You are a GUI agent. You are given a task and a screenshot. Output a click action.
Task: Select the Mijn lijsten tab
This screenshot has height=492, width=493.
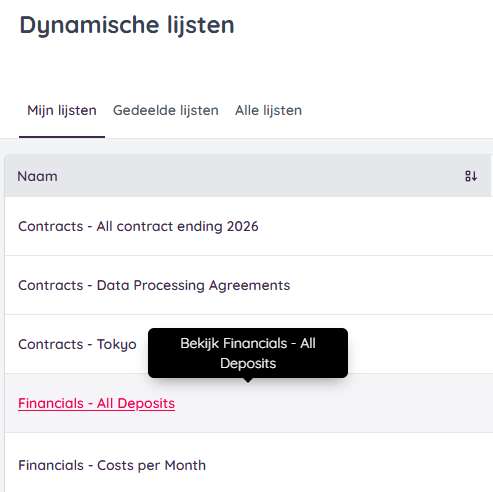[62, 110]
